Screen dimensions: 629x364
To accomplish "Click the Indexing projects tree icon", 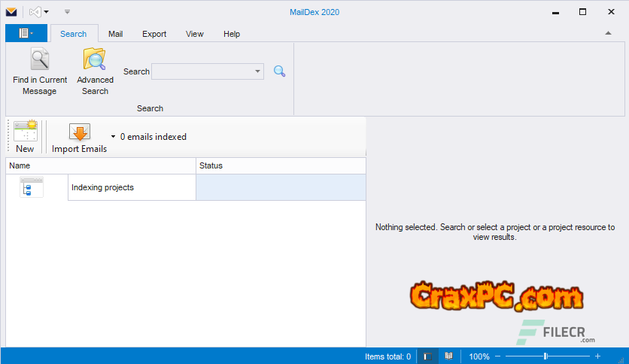I will [x=32, y=187].
